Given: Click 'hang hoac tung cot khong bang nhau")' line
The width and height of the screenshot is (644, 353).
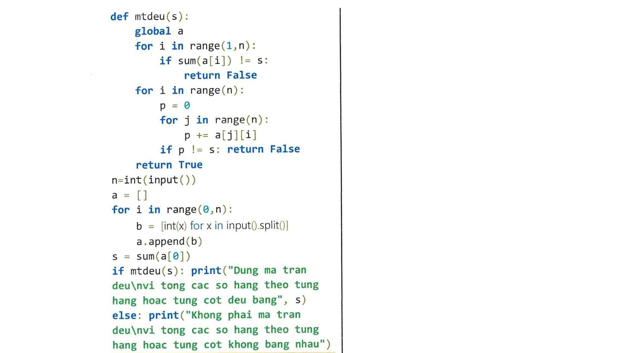Looking at the screenshot, I should pyautogui.click(x=221, y=345).
